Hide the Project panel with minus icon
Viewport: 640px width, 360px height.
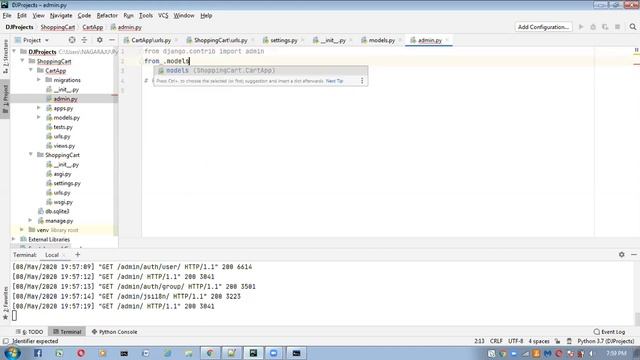pos(112,40)
